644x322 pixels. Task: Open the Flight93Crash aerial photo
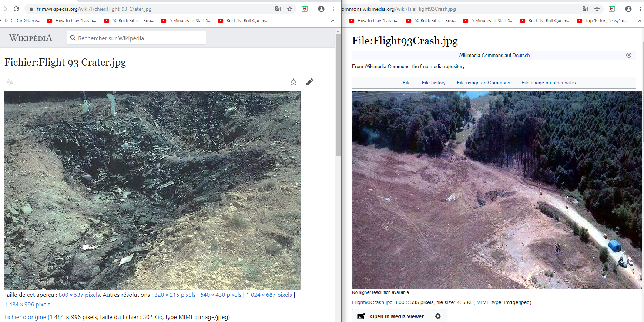497,190
